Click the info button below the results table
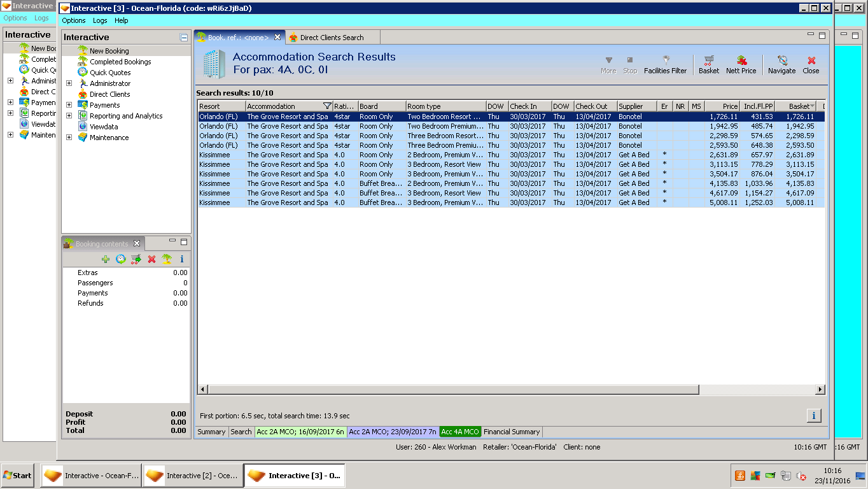868x489 pixels. (x=814, y=416)
